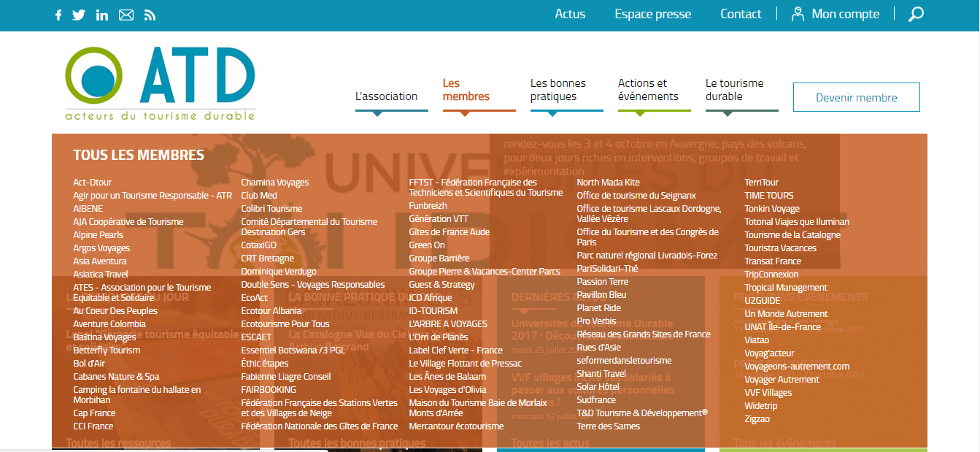Click the TOUS LES MEMBRES heading
This screenshot has width=980, height=452.
pos(139,155)
